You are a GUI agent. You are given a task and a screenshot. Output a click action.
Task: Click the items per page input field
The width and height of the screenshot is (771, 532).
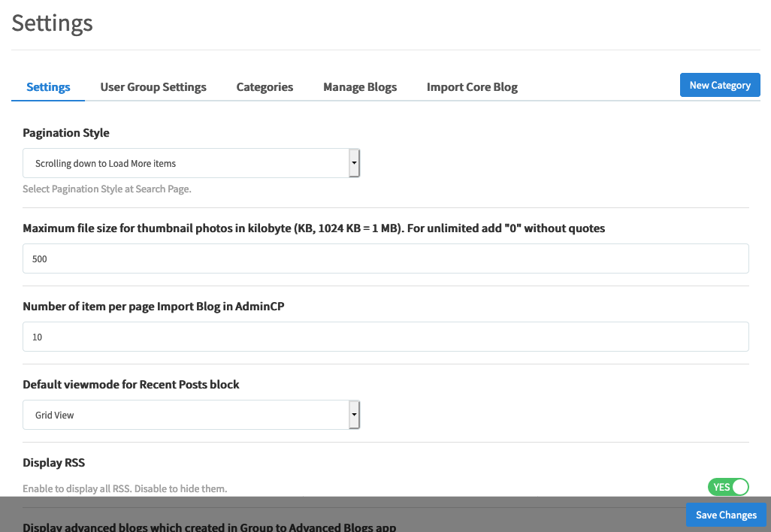click(385, 337)
